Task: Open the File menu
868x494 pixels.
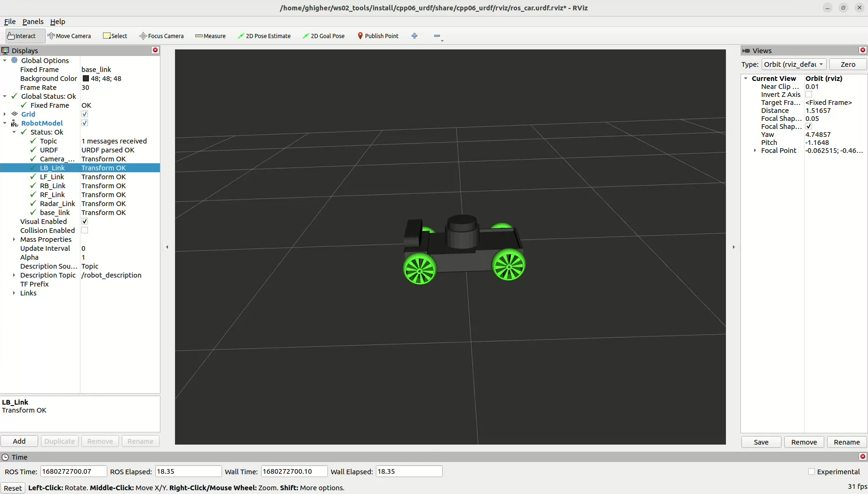Action: pyautogui.click(x=10, y=22)
